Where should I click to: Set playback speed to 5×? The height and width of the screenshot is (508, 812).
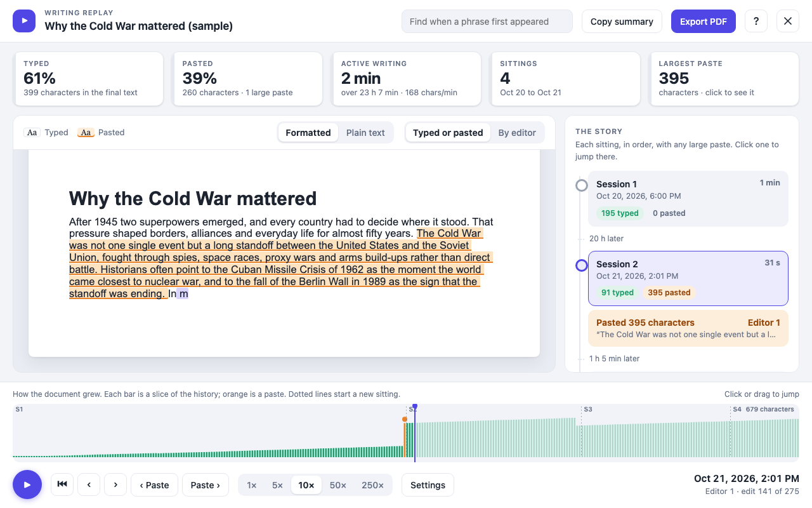pyautogui.click(x=277, y=485)
